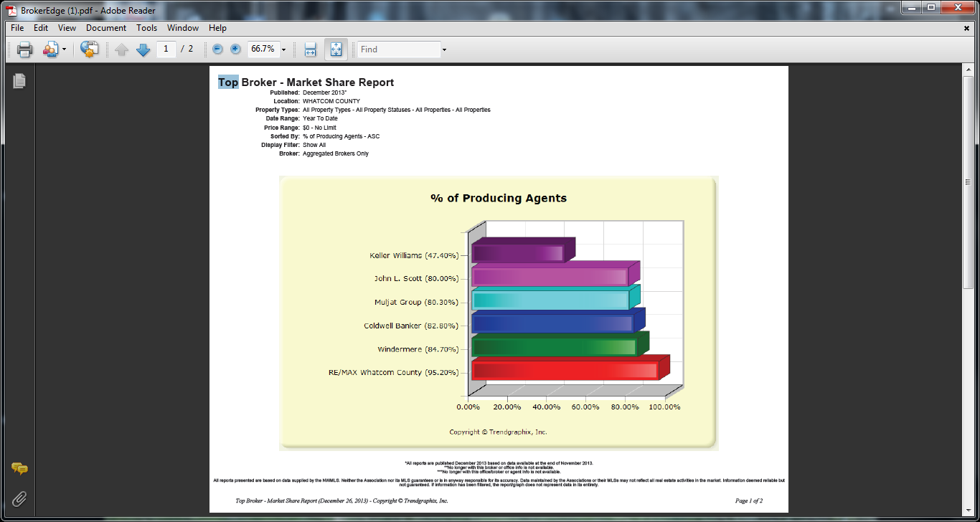The height and width of the screenshot is (522, 980).
Task: Click the Year To Date text
Action: coord(320,118)
